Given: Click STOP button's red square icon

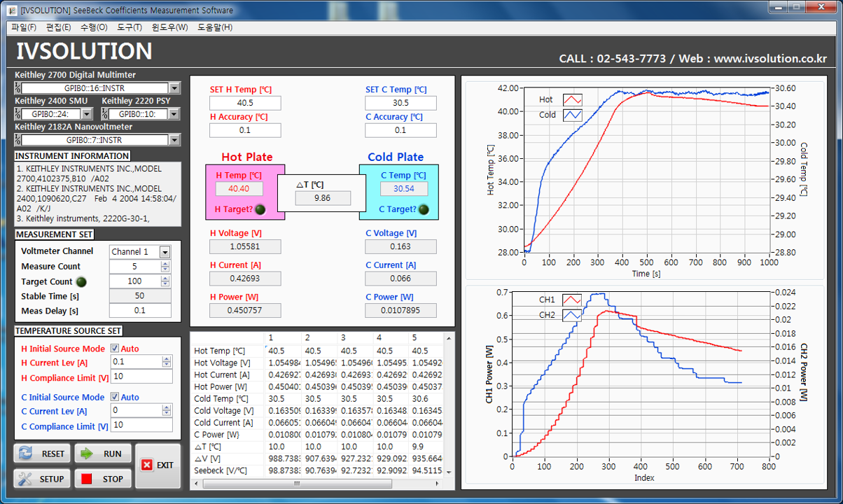Looking at the screenshot, I should coord(87,479).
